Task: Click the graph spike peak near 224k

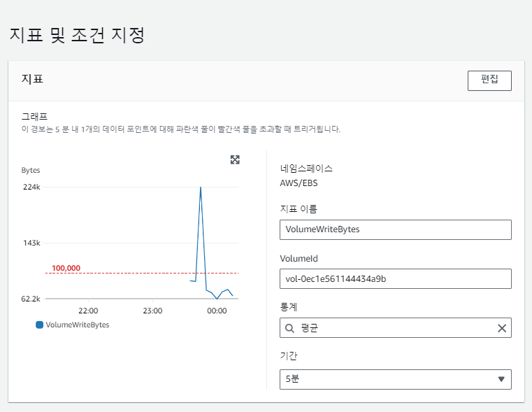Action: point(201,188)
